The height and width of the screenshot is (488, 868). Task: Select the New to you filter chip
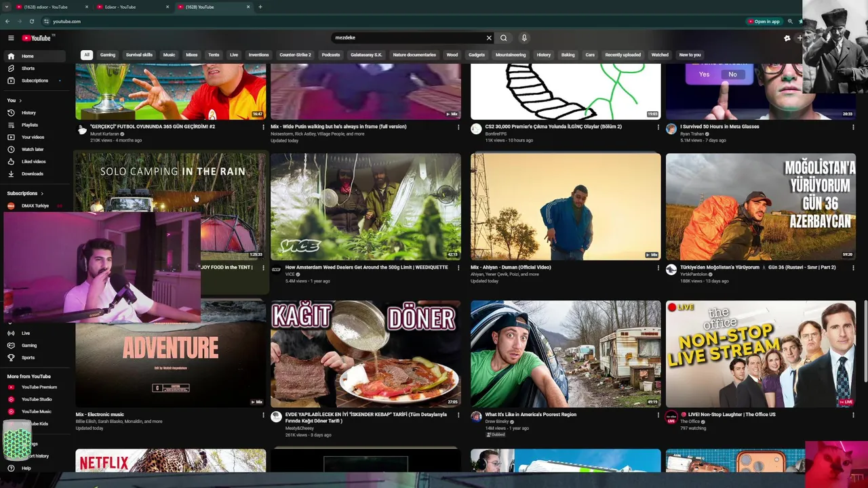click(690, 55)
